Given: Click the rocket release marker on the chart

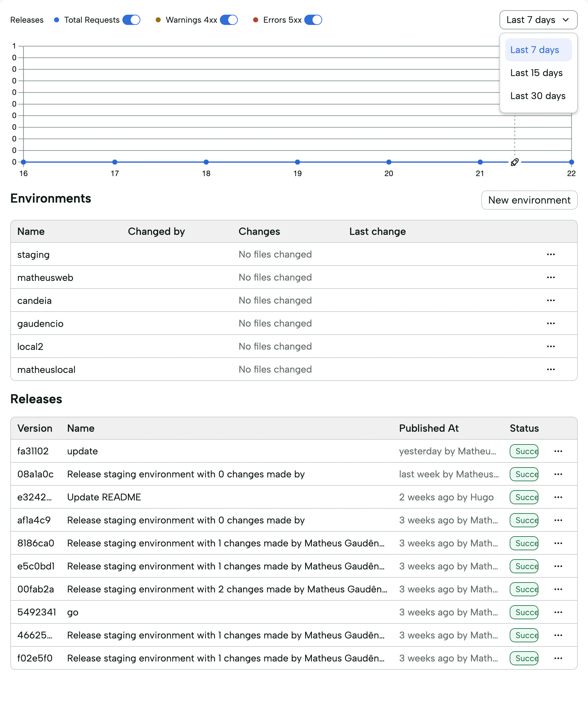Looking at the screenshot, I should [515, 162].
